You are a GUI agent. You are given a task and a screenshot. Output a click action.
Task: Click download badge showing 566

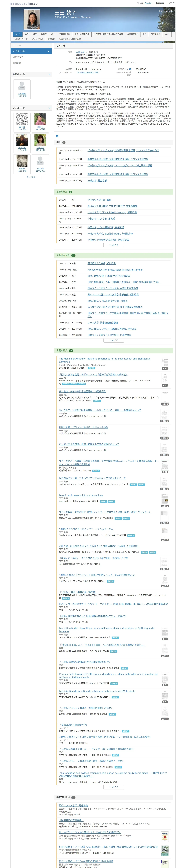click(165, 656)
